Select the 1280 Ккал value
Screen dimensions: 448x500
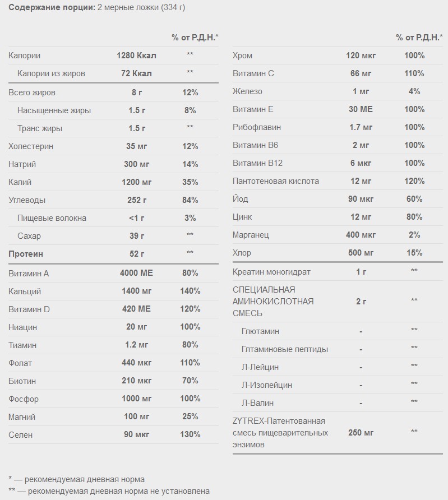(136, 55)
